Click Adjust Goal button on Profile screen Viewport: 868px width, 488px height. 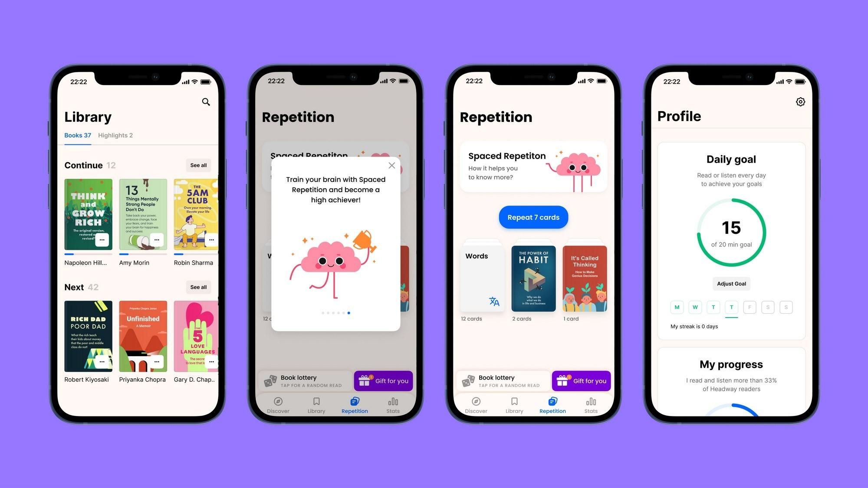click(x=731, y=283)
